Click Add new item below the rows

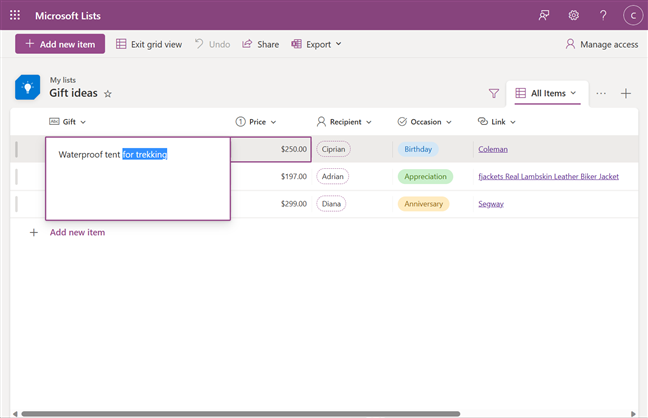(x=77, y=232)
